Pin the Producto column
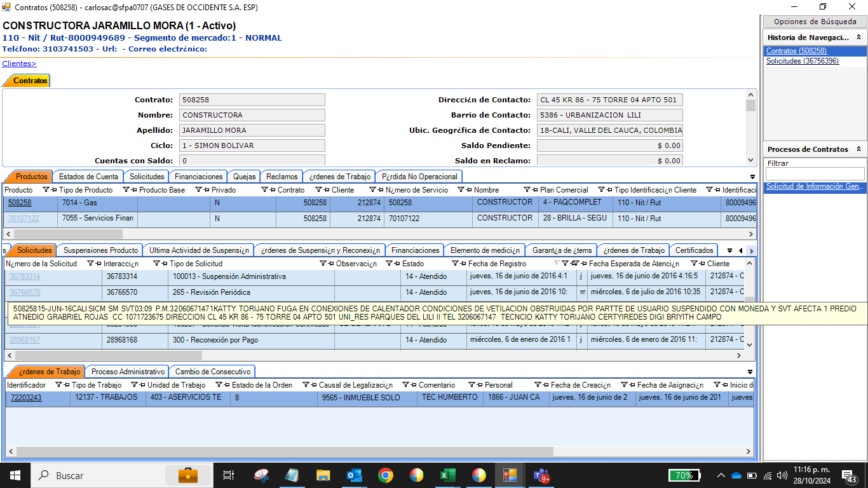This screenshot has width=868, height=488. [53, 190]
